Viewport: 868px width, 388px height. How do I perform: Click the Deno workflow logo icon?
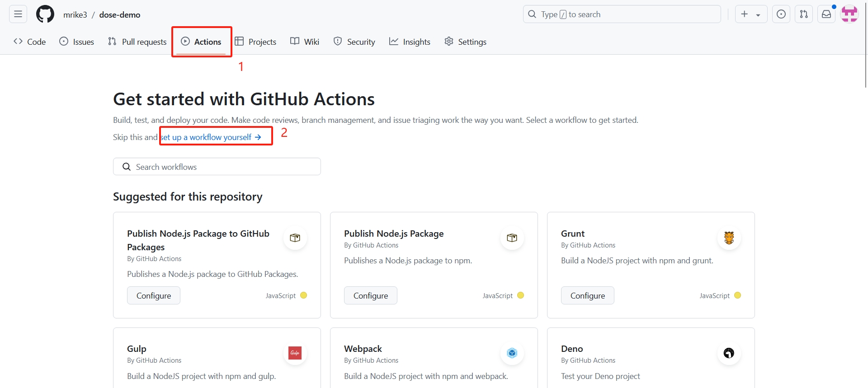pos(729,353)
